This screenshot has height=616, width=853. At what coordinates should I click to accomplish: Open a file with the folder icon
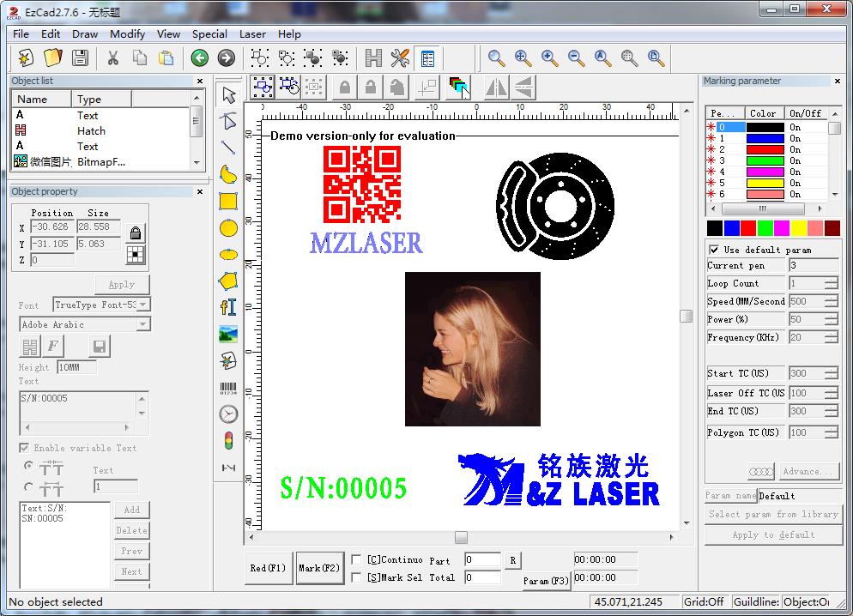(52, 57)
